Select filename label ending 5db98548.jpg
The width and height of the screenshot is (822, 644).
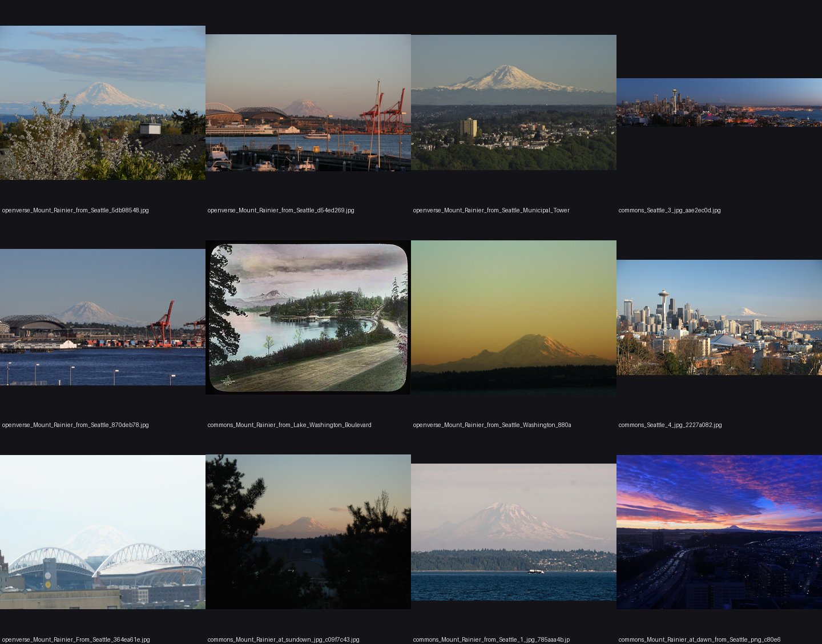[x=75, y=211]
